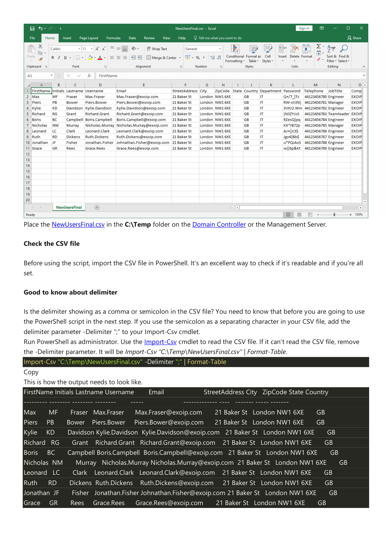This screenshot has height=554, width=392.
Task: Open the Import-Csv hyperlink
Action: click(160, 342)
